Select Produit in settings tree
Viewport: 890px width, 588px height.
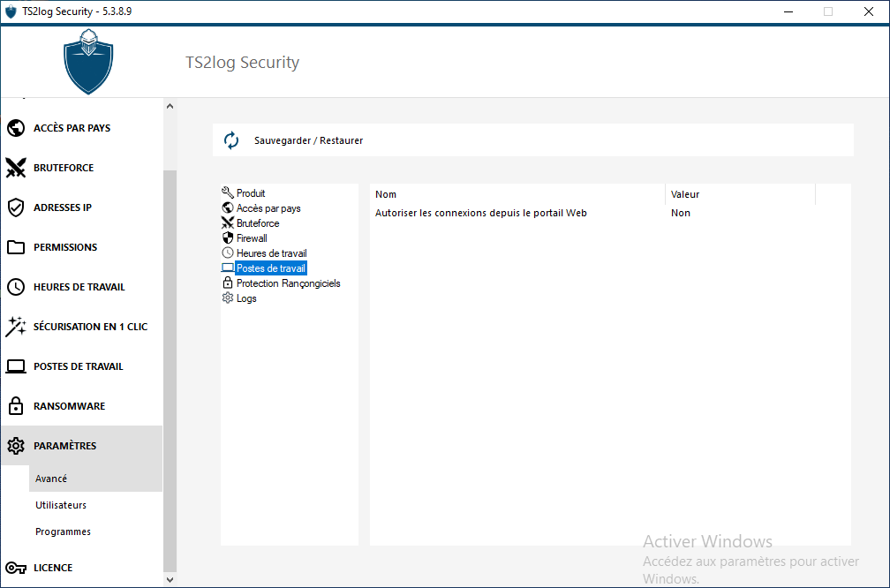251,193
